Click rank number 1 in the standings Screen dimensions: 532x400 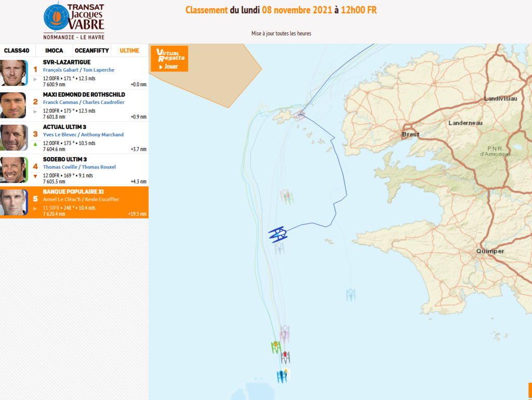[x=35, y=69]
